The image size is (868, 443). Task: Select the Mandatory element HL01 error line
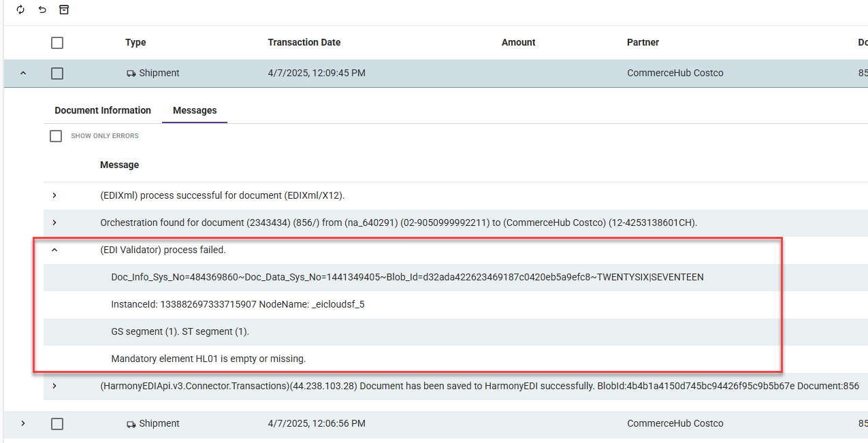tap(208, 359)
